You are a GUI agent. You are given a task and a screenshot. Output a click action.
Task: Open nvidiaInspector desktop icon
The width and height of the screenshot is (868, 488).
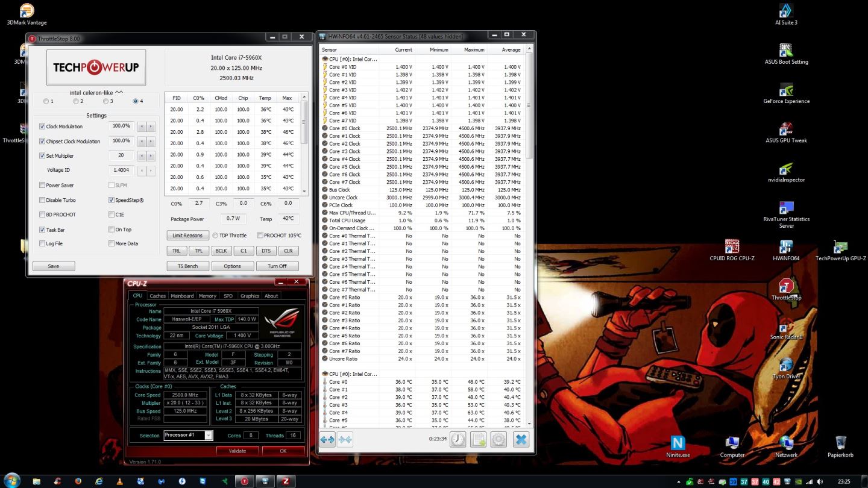point(786,172)
